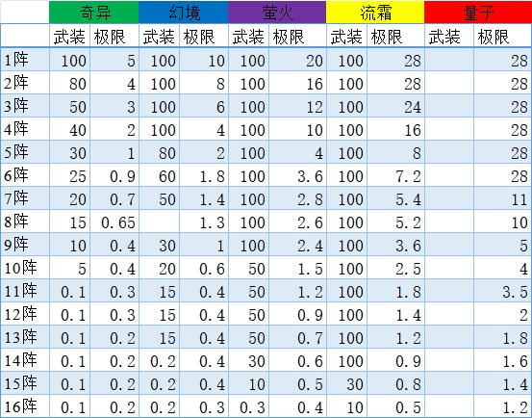Click the row label 13阵
The width and height of the screenshot is (532, 418).
25,337
